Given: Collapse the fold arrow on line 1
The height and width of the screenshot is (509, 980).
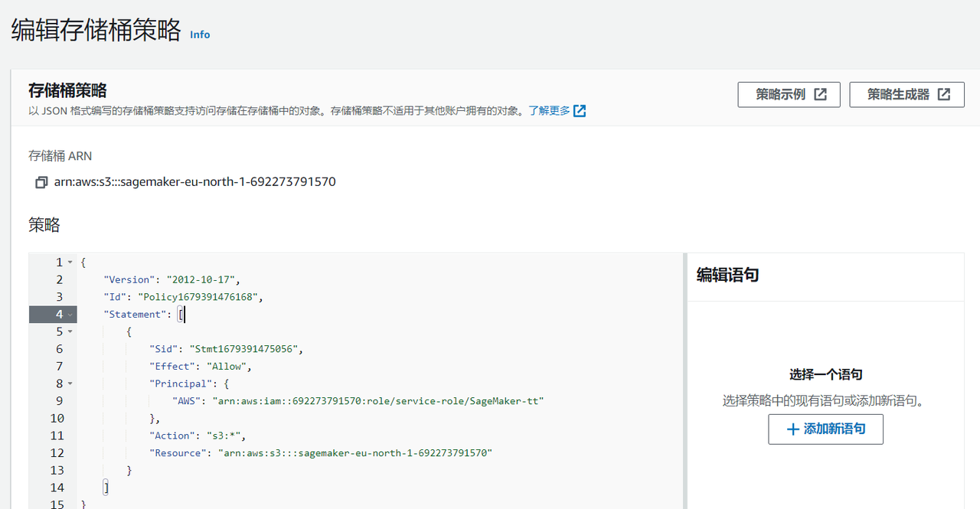Looking at the screenshot, I should point(70,263).
